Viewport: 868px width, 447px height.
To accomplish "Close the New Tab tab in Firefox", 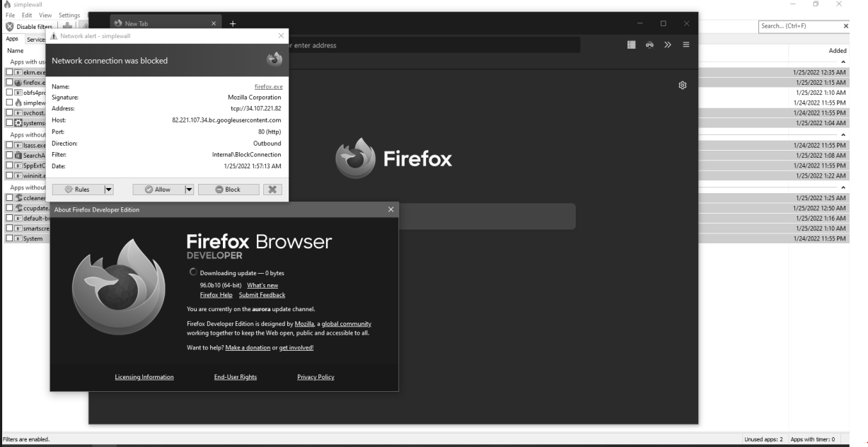I will (214, 24).
